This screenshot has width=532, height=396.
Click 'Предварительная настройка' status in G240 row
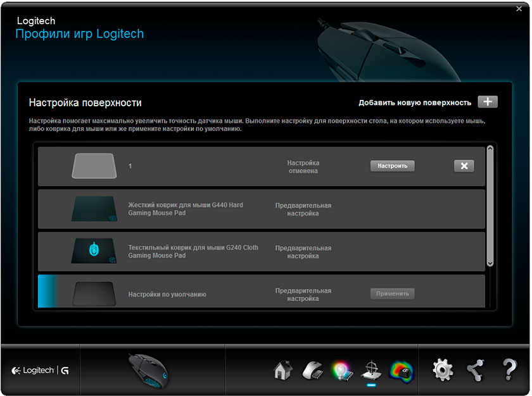point(303,252)
